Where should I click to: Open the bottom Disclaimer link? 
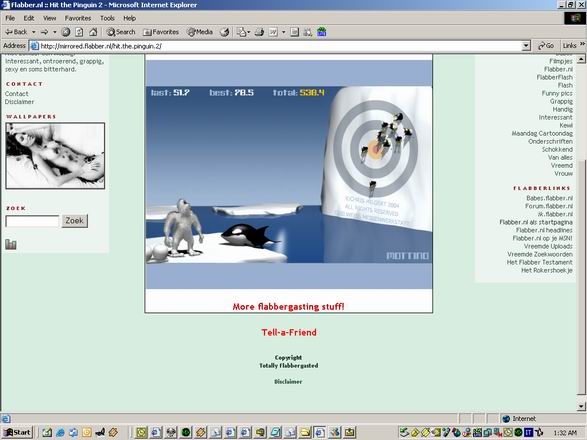coord(288,382)
